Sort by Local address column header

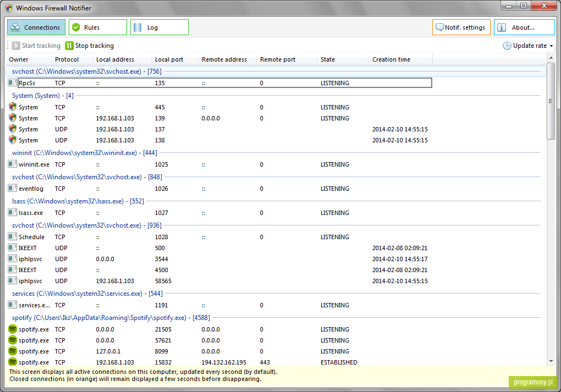pyautogui.click(x=122, y=59)
